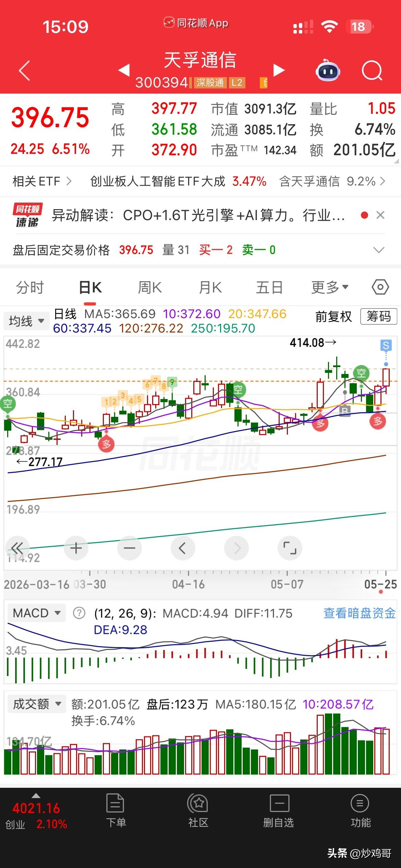Switch to next stock with right triangle
401x868 pixels.
(x=279, y=70)
